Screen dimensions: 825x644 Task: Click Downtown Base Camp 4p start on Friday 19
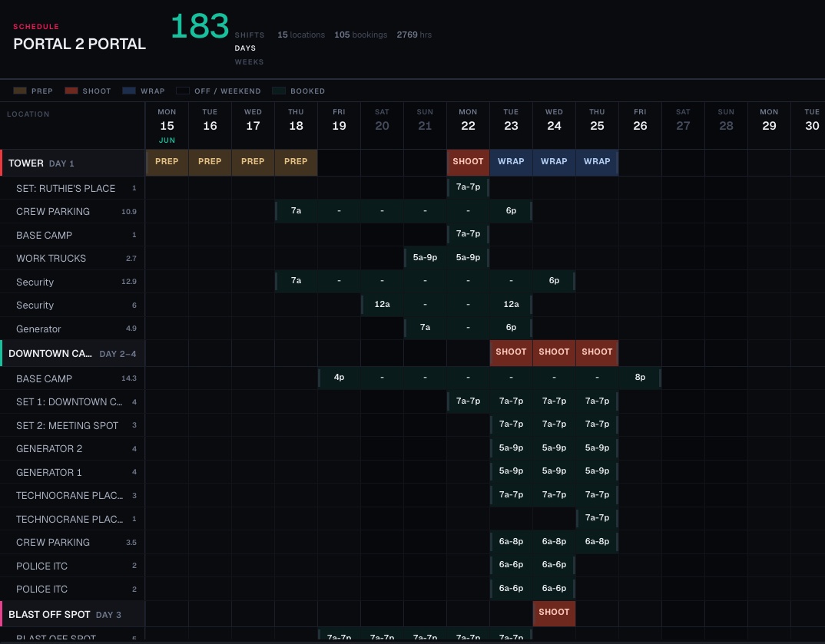339,378
